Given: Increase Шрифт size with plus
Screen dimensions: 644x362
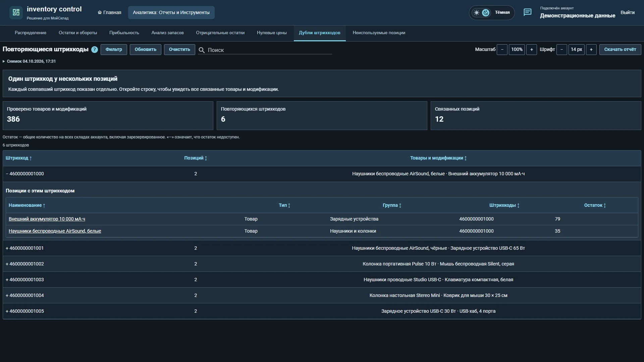Looking at the screenshot, I should (591, 50).
